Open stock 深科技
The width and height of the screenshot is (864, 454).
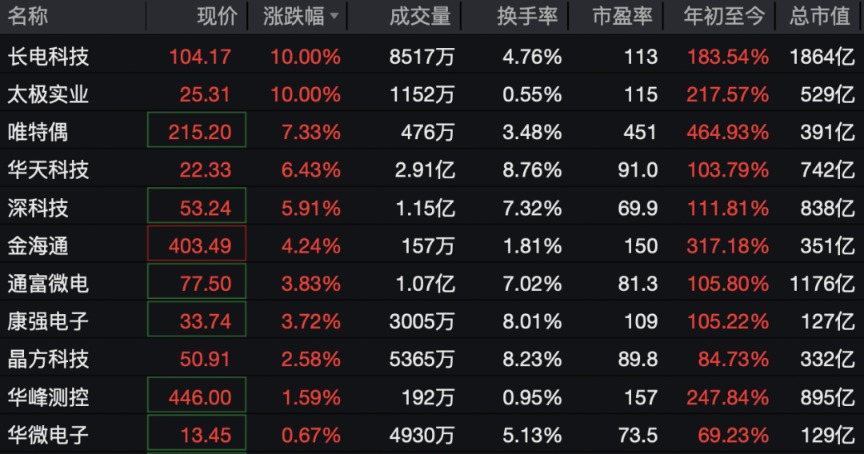(37, 208)
